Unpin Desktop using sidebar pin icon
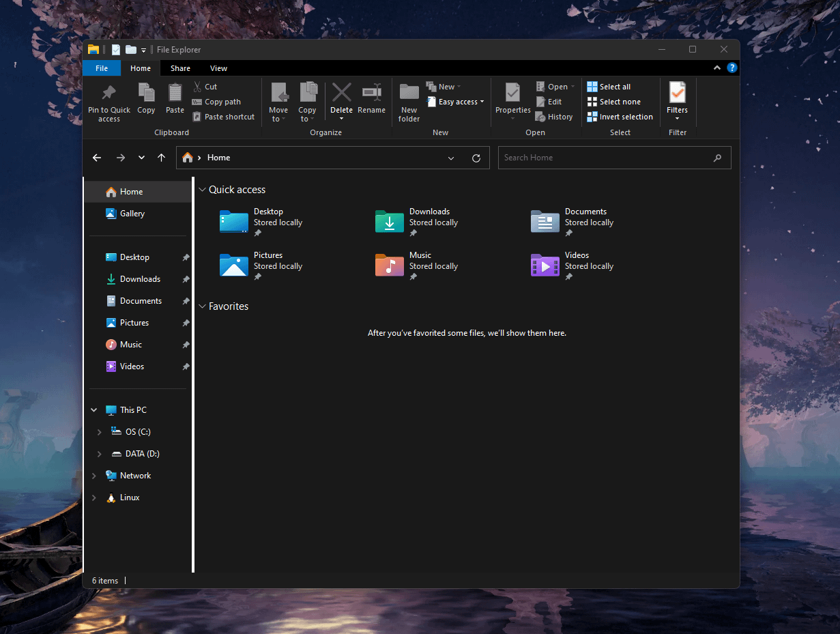The image size is (840, 634). tap(186, 257)
